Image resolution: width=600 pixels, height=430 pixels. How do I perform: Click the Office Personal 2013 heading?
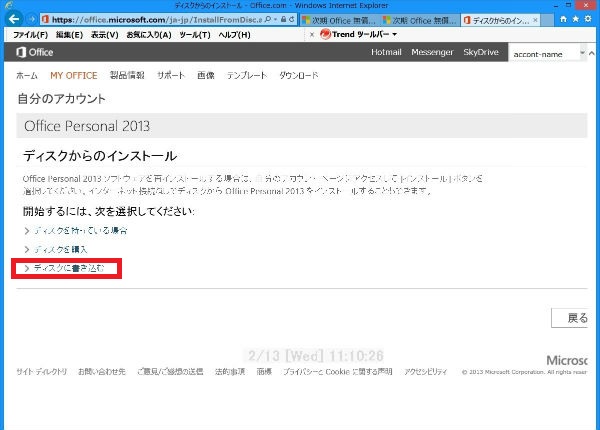(87, 126)
